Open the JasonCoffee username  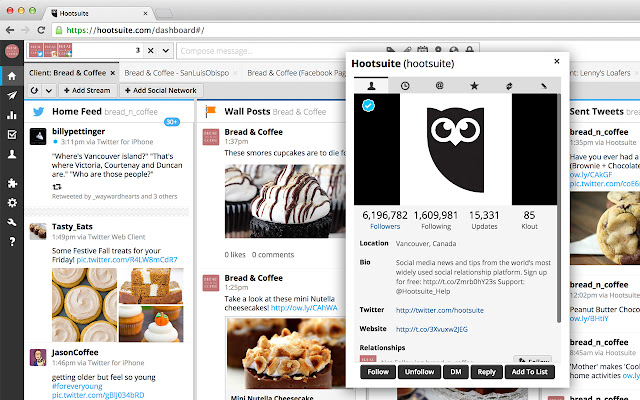click(75, 352)
